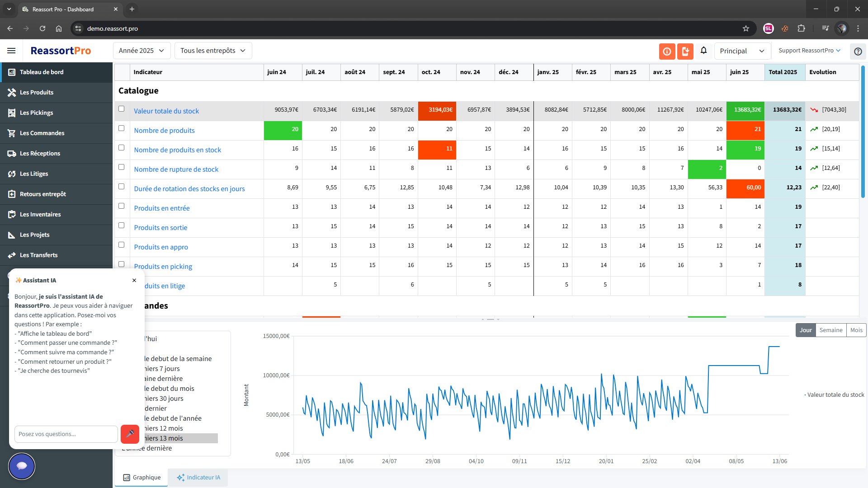The height and width of the screenshot is (488, 868).
Task: Click the orange export document icon
Action: [685, 52]
